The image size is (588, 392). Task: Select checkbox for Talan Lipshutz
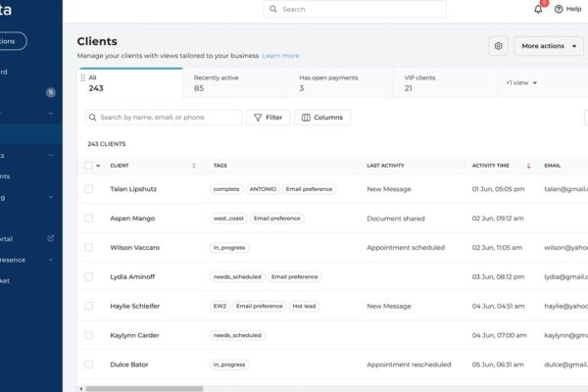(89, 189)
